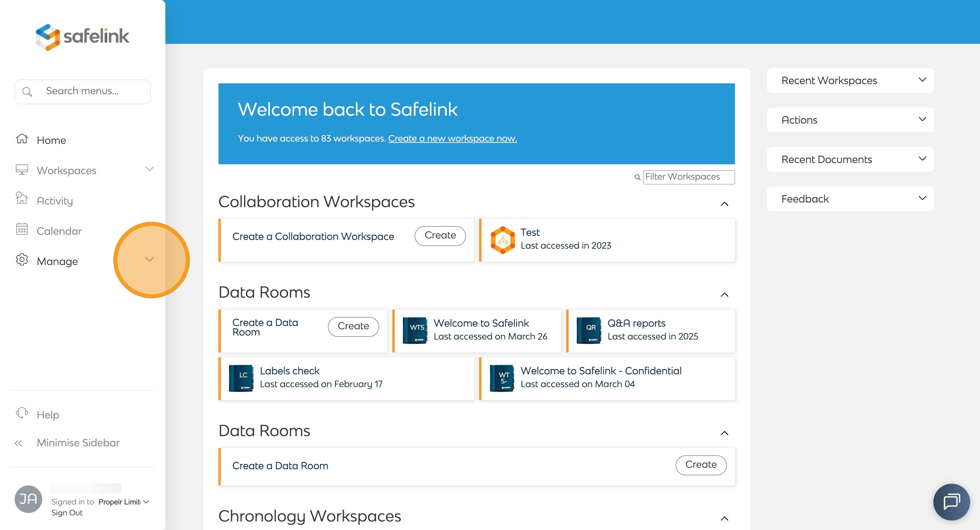Go to Activity in the sidebar
The height and width of the screenshot is (530, 980).
55,201
